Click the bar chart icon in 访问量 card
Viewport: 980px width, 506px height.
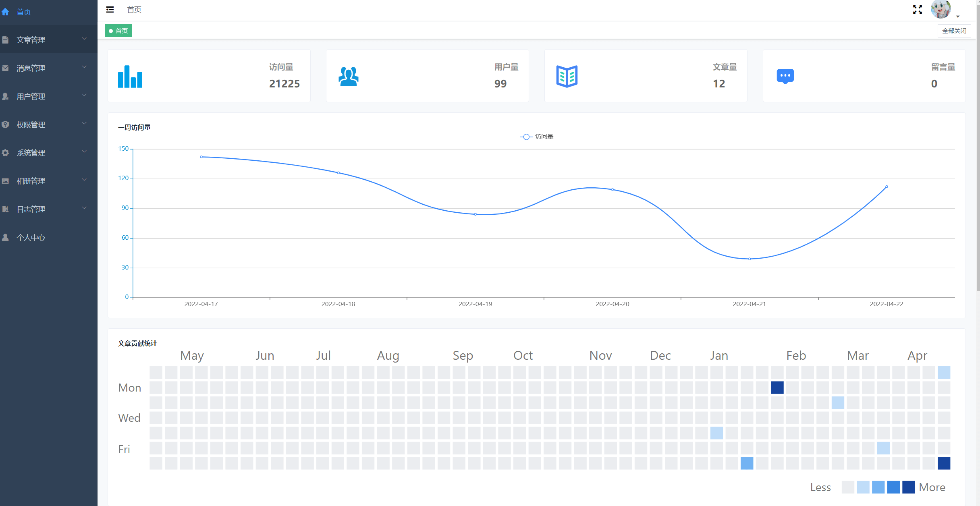[130, 77]
